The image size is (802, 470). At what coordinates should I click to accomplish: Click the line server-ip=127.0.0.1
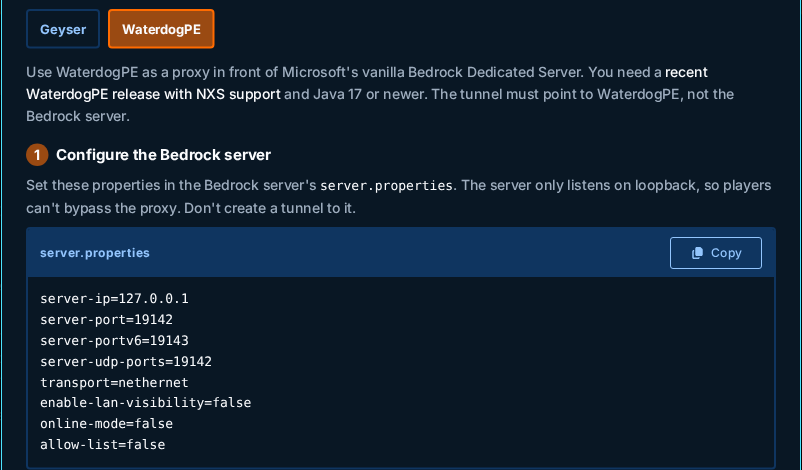[114, 299]
